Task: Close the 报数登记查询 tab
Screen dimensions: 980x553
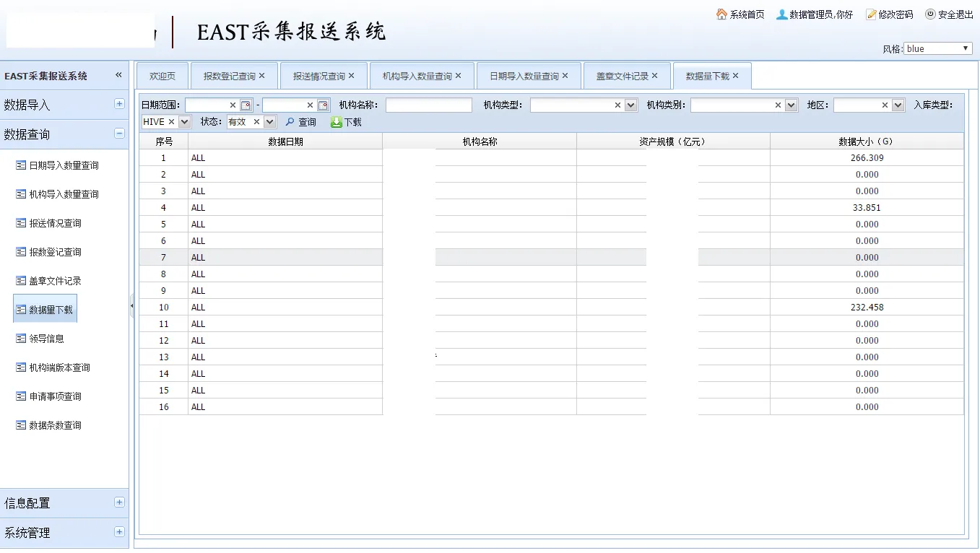Action: click(262, 76)
